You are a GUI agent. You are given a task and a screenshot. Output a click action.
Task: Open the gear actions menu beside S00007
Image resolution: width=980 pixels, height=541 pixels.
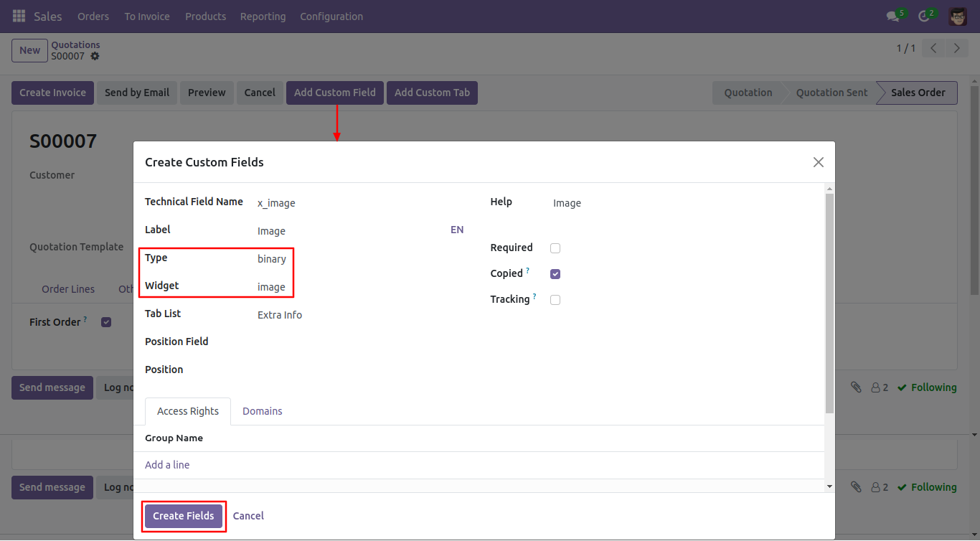tap(95, 56)
